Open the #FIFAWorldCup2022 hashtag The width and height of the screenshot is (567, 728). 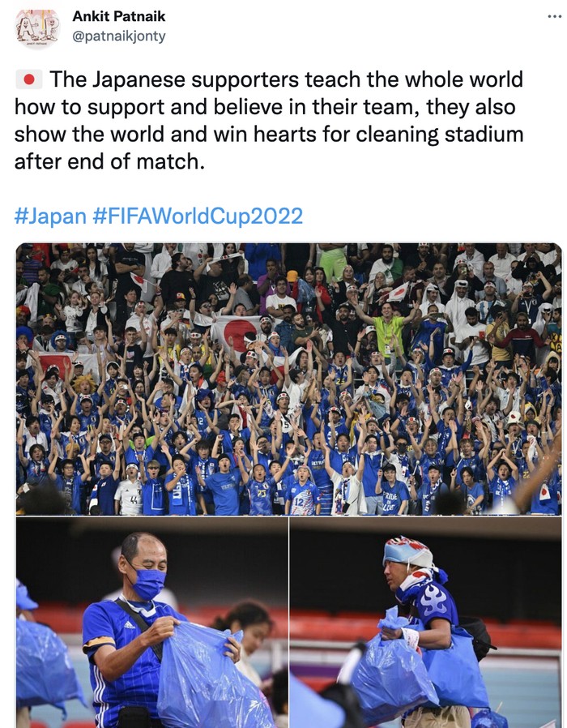pyautogui.click(x=198, y=216)
